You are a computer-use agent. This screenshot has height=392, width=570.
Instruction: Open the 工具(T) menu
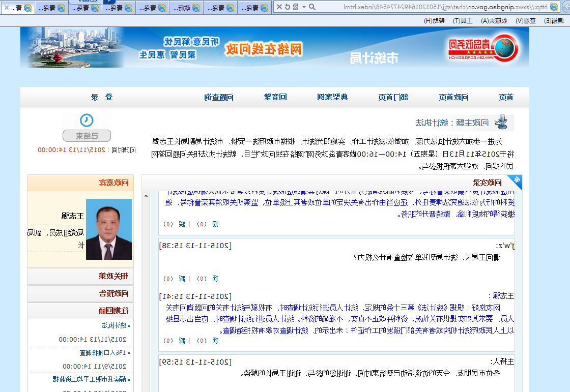point(463,21)
